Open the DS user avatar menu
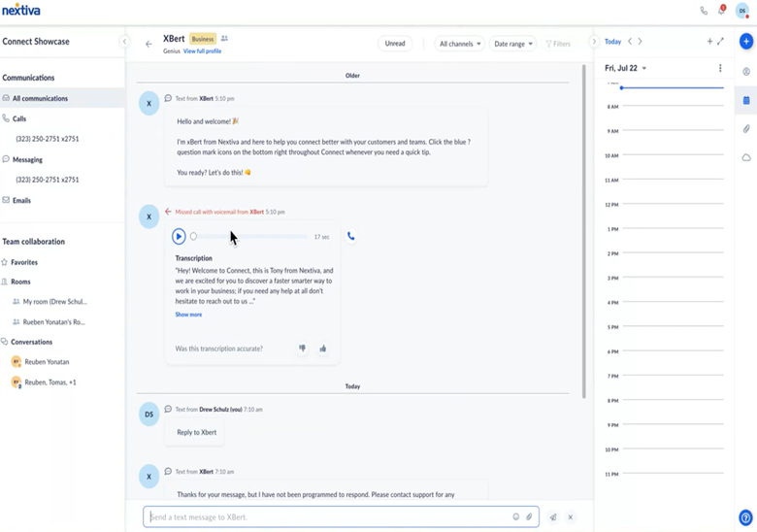The image size is (757, 532). coord(742,11)
